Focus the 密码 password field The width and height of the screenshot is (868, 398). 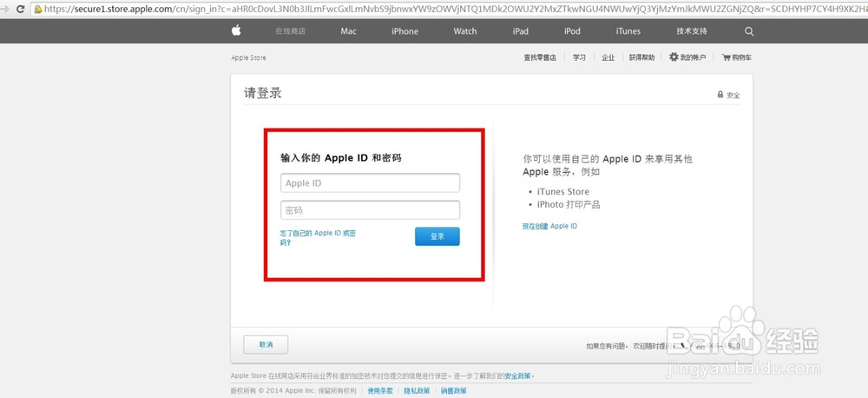[370, 210]
